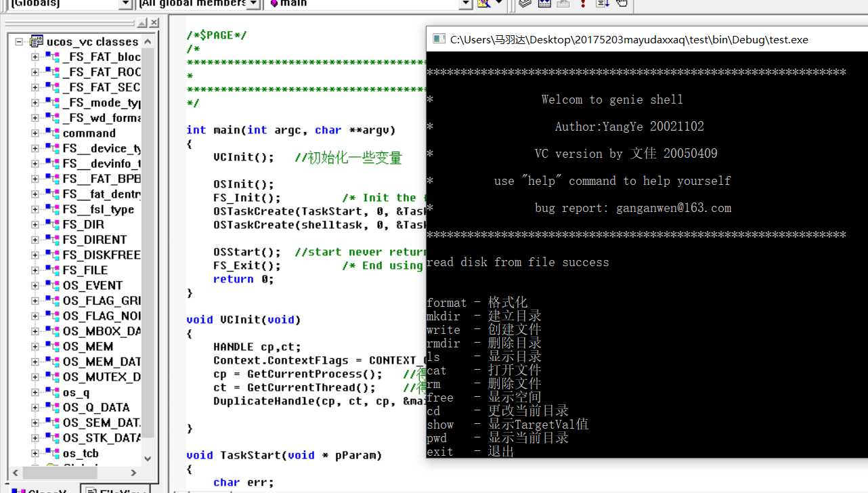This screenshot has height=493, width=868.
Task: Click the ucos_vc classes project icon
Action: click(36, 41)
